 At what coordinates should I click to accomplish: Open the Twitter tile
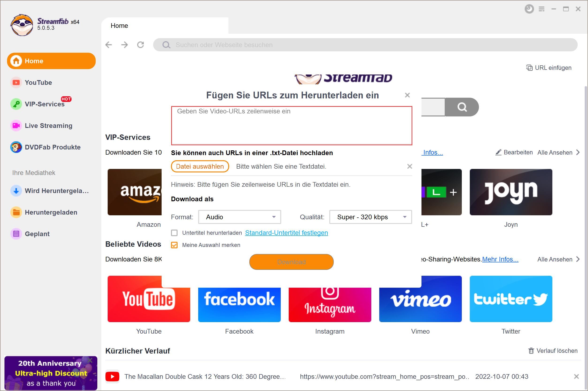tap(511, 299)
